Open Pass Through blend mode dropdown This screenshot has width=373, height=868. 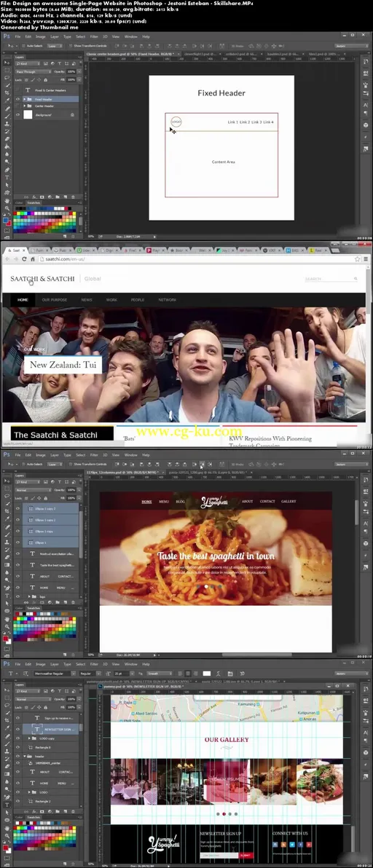click(x=32, y=71)
